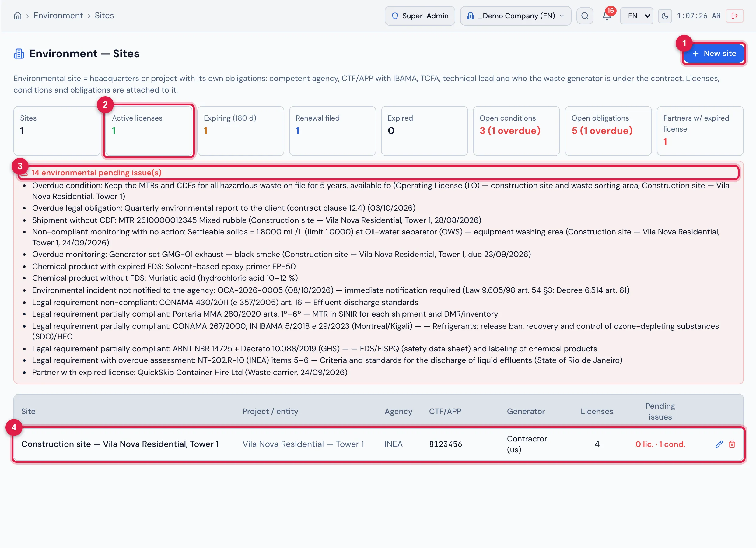756x548 pixels.
Task: Click 14 environmental pending issue(s) heading
Action: point(96,172)
